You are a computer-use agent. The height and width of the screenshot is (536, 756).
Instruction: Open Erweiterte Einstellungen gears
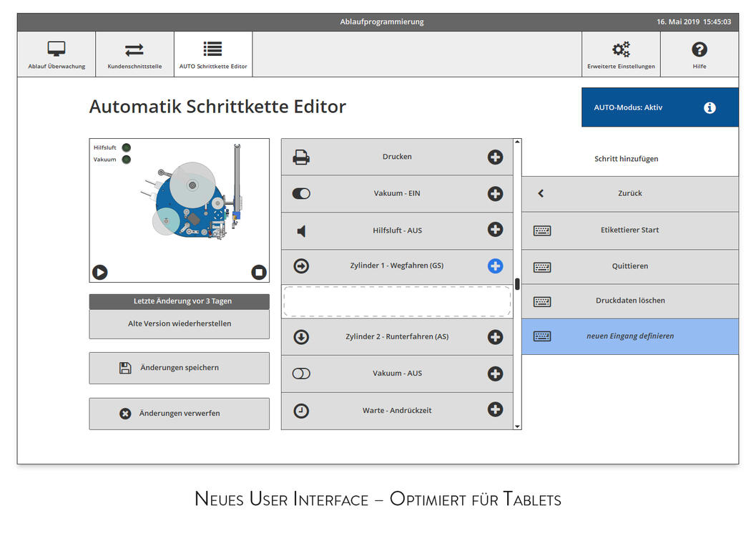coord(621,54)
